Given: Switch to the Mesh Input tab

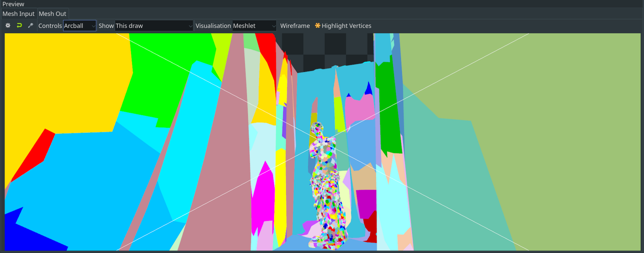Looking at the screenshot, I should coord(19,14).
